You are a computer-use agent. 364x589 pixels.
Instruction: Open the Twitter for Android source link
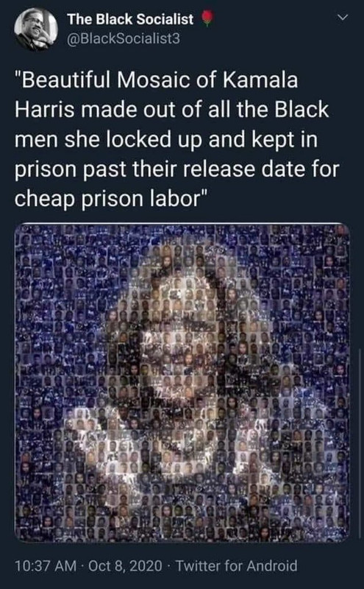[x=236, y=565]
